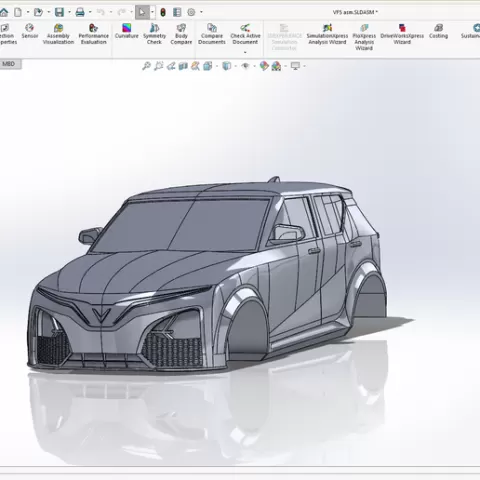This screenshot has width=480, height=480.
Task: Switch to the MBD tab
Action: pyautogui.click(x=9, y=64)
